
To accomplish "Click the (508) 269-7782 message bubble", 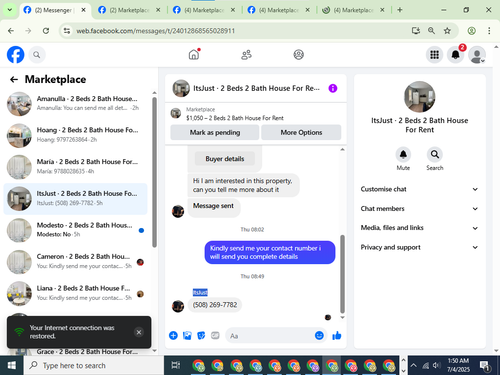I will (215, 305).
